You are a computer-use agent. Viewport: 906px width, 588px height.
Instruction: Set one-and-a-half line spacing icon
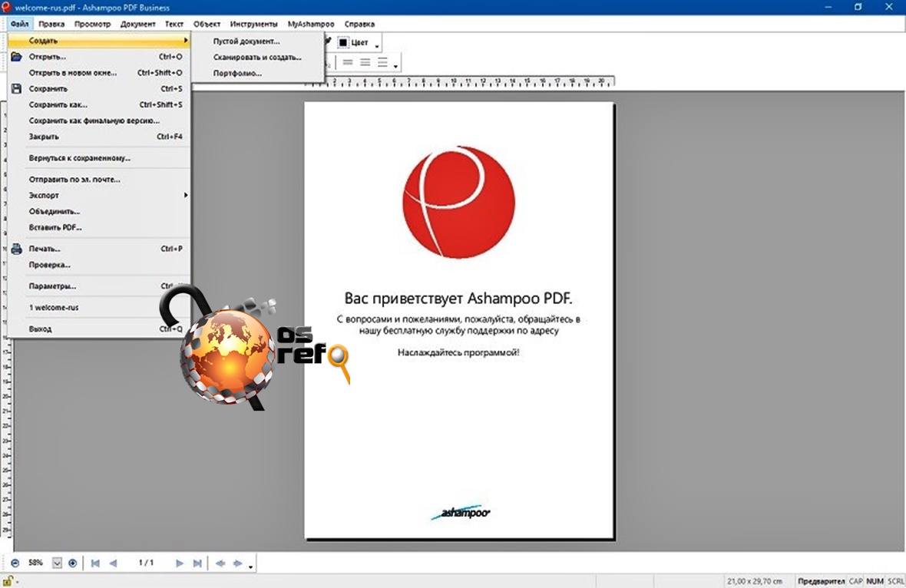pos(365,62)
